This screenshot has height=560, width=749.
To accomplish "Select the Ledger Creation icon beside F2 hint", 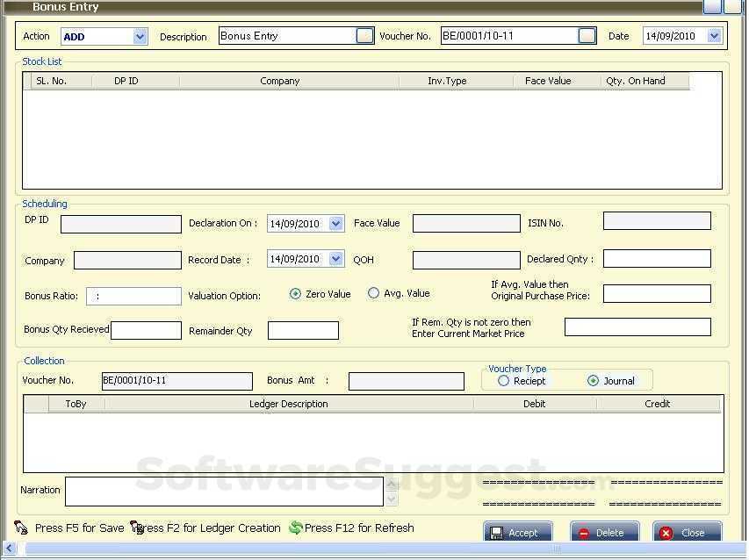I will (x=134, y=527).
